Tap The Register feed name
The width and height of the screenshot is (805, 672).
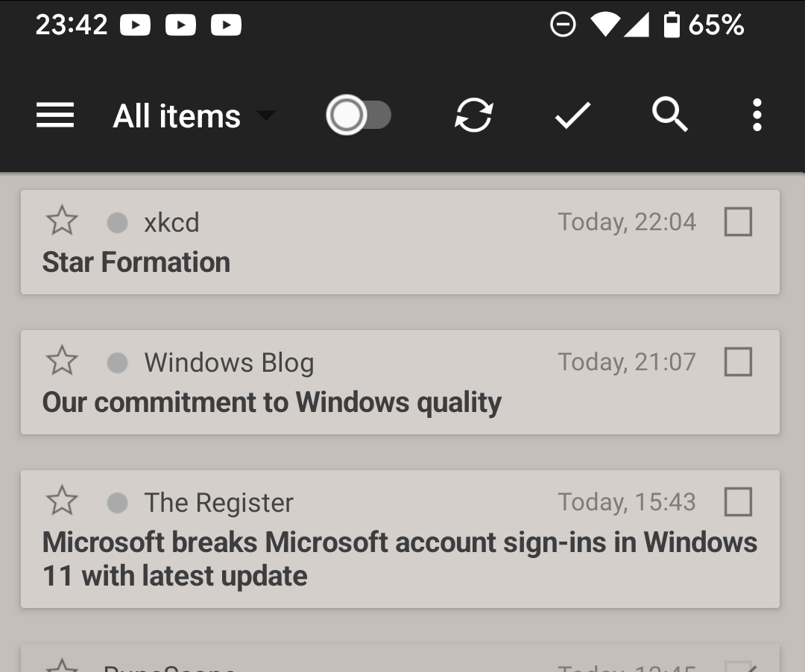pos(218,502)
